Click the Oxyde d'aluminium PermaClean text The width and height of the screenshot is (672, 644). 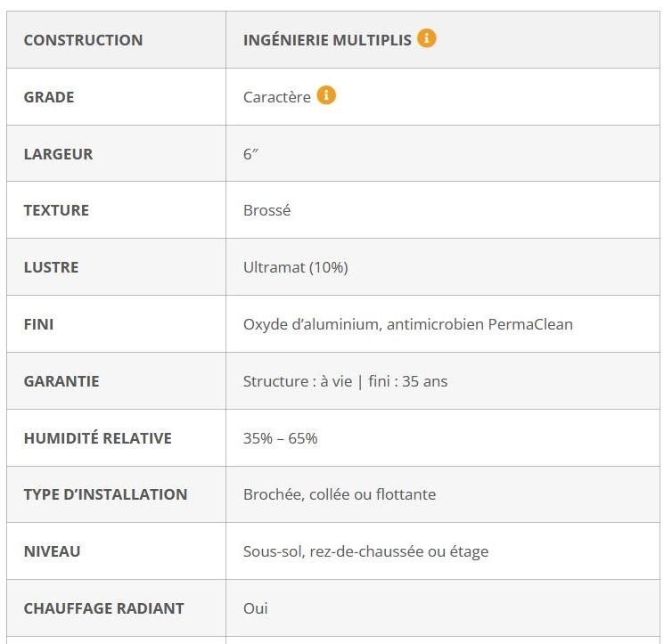(408, 324)
